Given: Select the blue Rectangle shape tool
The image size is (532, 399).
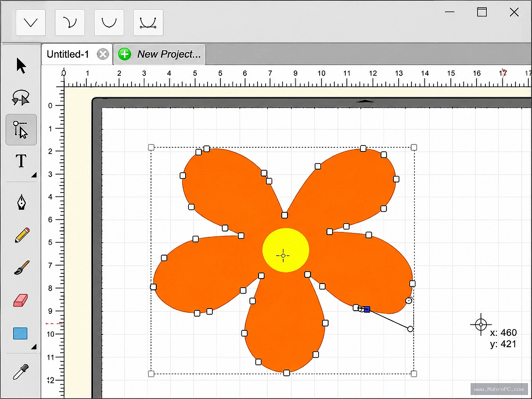Looking at the screenshot, I should click(x=20, y=333).
